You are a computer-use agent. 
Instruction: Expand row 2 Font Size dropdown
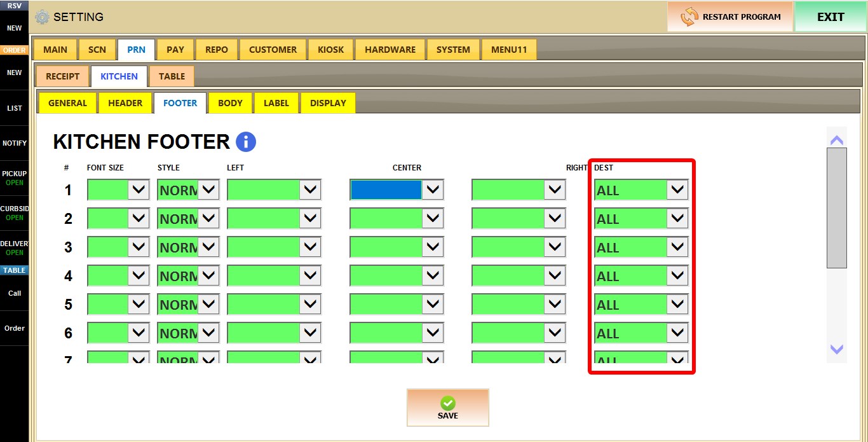[x=139, y=218]
